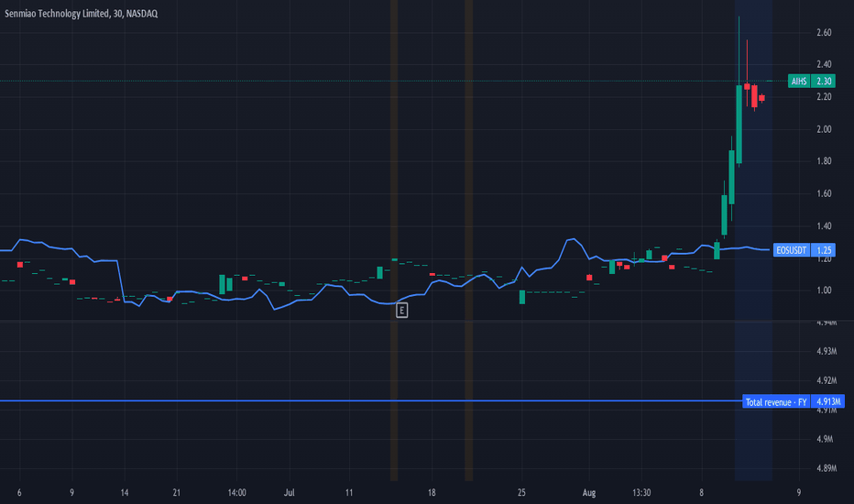
Task: Click the '21' date on time axis
Action: pyautogui.click(x=177, y=493)
